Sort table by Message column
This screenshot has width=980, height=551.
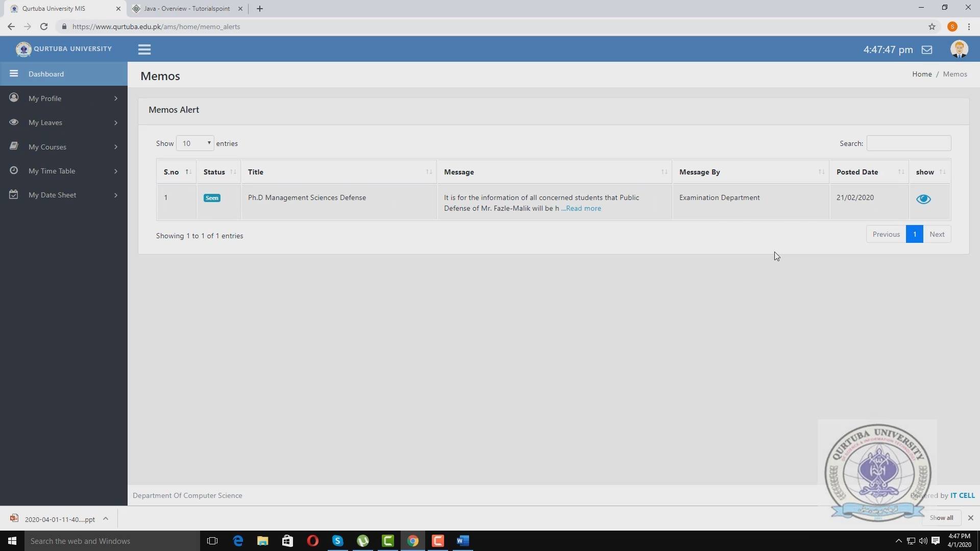click(x=554, y=172)
